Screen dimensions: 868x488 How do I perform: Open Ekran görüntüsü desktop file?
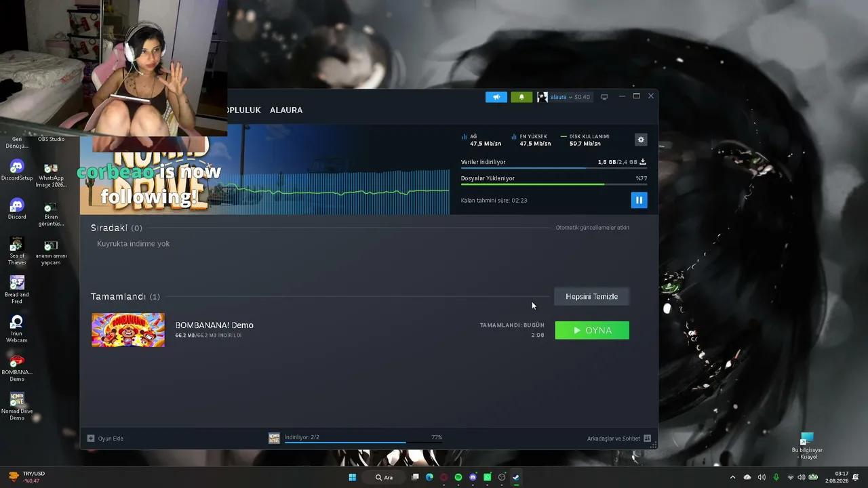pyautogui.click(x=51, y=214)
